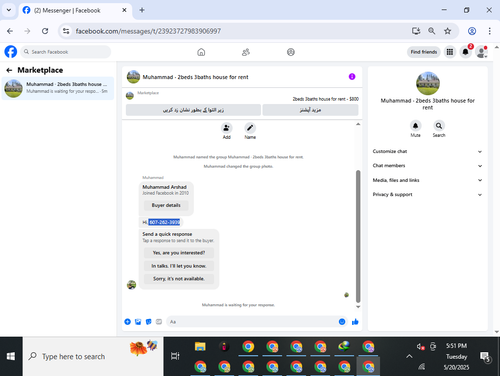Choose a sticker icon in composer
Screen dimensions: 500x376
click(x=149, y=322)
